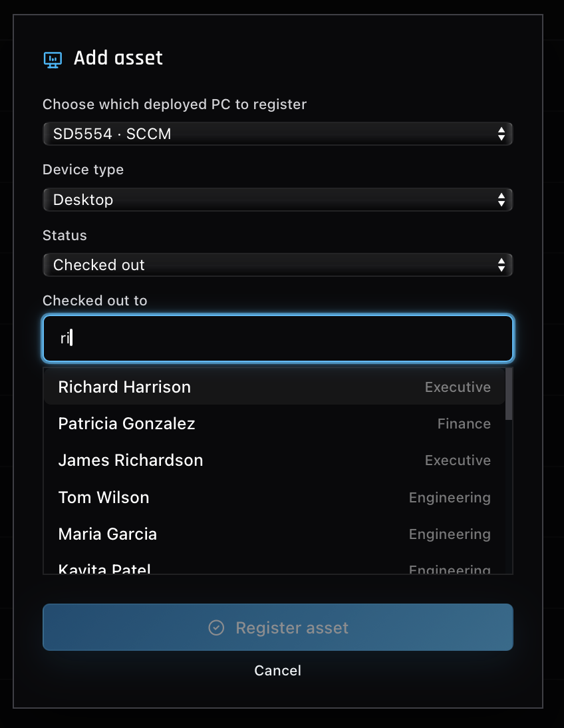Open the deployed PC dropdown showing SD5554 · SCCM

click(x=277, y=134)
